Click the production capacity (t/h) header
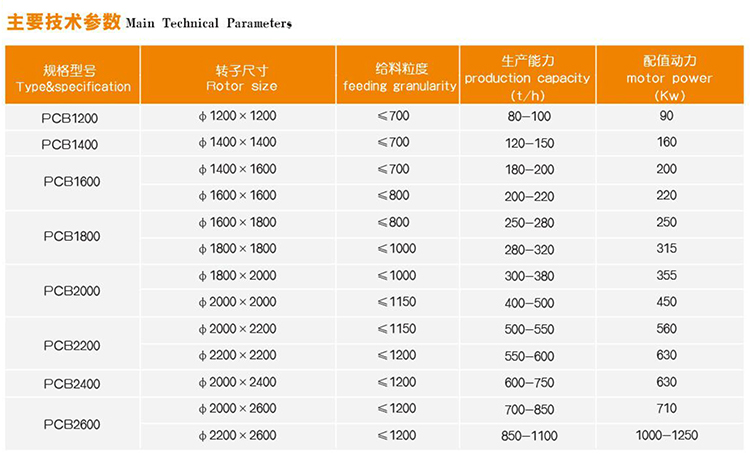Image resolution: width=750 pixels, height=454 pixels. [528, 78]
